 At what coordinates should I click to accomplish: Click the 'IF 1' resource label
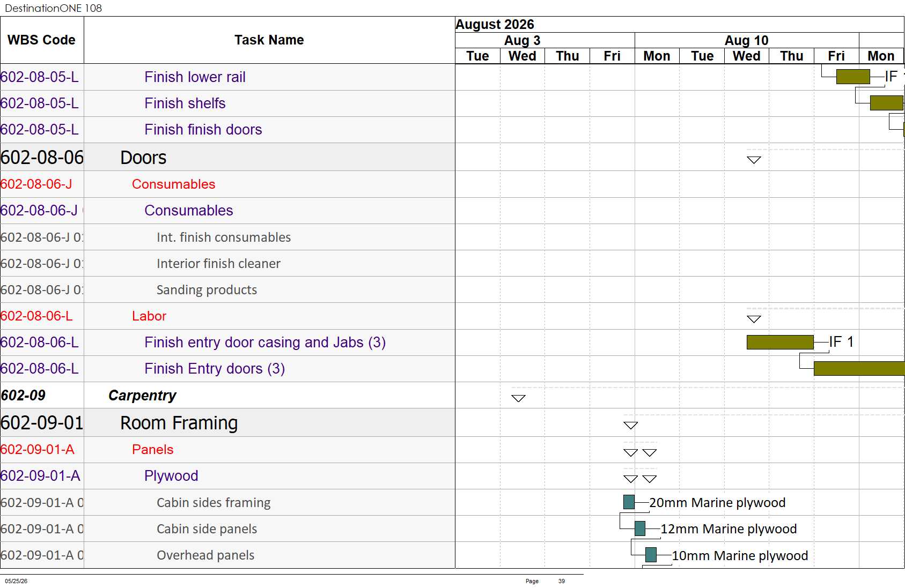841,342
